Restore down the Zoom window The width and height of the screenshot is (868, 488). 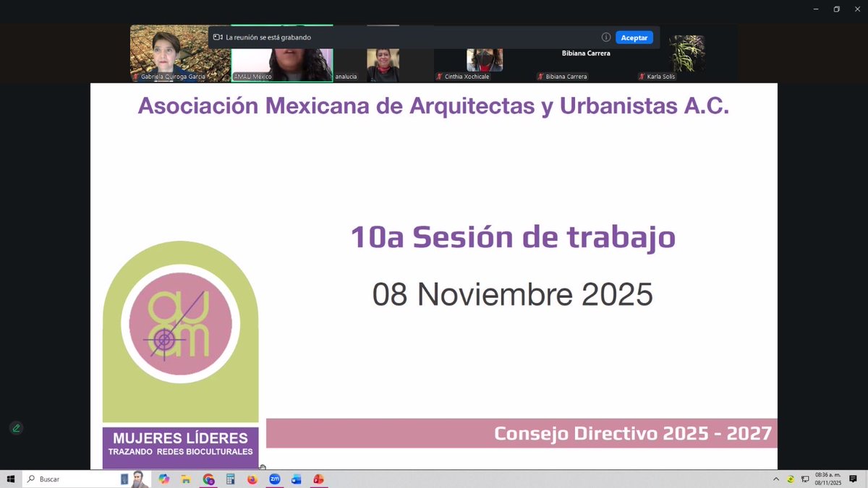coord(836,9)
